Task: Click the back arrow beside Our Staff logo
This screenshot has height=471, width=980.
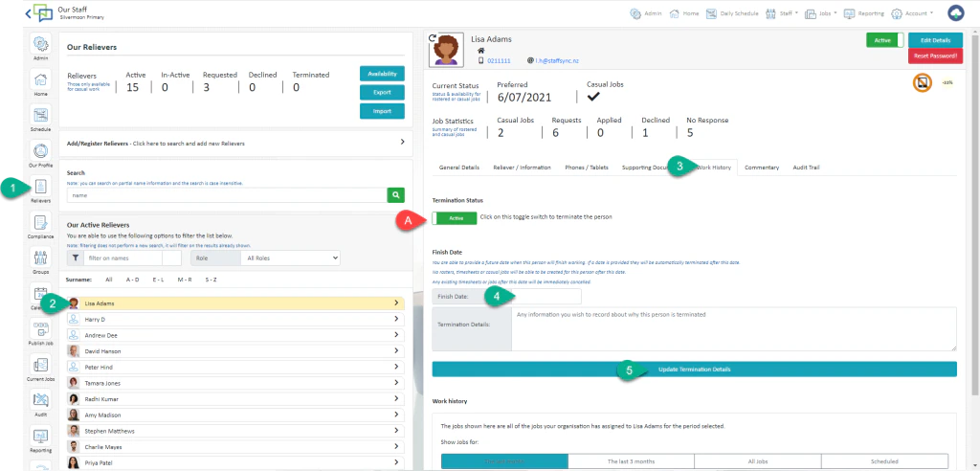Action: [28, 13]
